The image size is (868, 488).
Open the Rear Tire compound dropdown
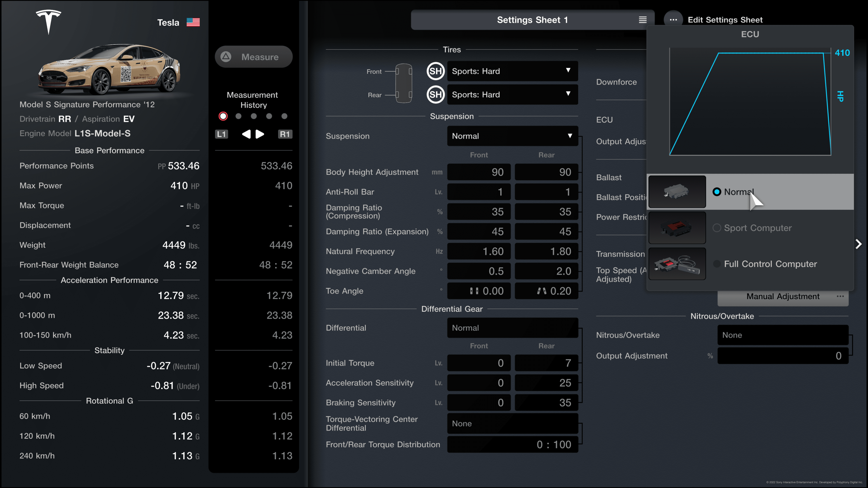point(511,94)
